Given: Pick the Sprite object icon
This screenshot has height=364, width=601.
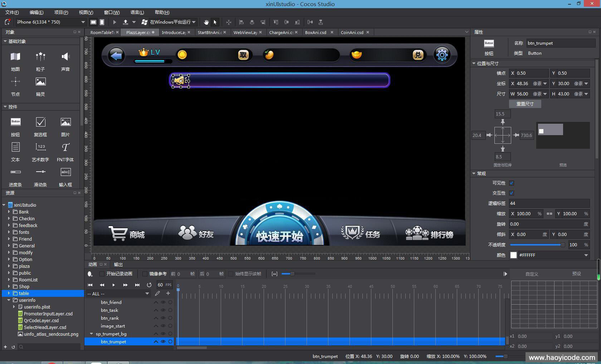Looking at the screenshot, I should (x=40, y=82).
